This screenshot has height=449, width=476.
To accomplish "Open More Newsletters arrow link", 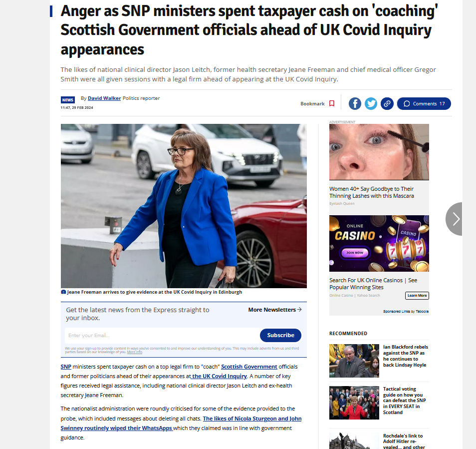I will [275, 310].
